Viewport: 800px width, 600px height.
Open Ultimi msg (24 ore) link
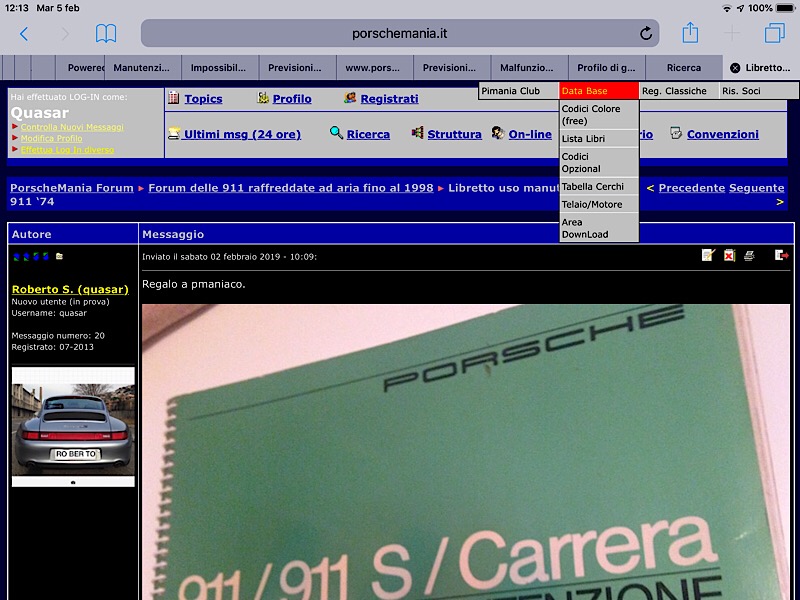tap(242, 134)
